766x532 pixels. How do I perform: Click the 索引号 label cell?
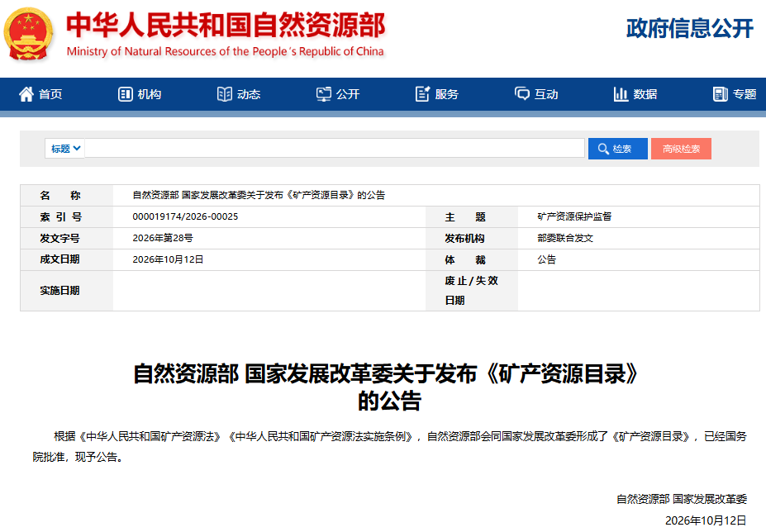pyautogui.click(x=67, y=217)
